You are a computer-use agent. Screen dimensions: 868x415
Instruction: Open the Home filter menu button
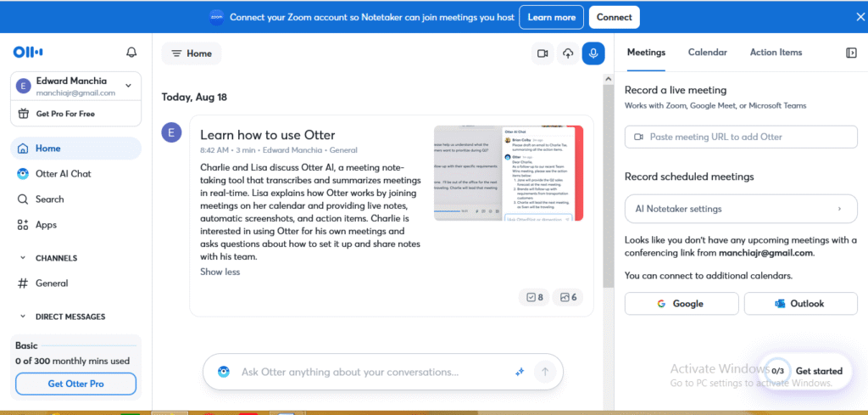192,53
